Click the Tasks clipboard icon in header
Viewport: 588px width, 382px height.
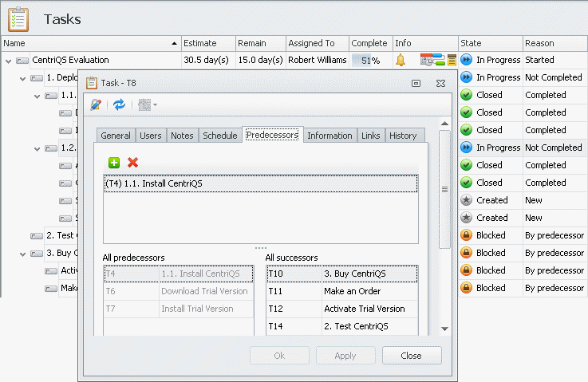point(18,18)
